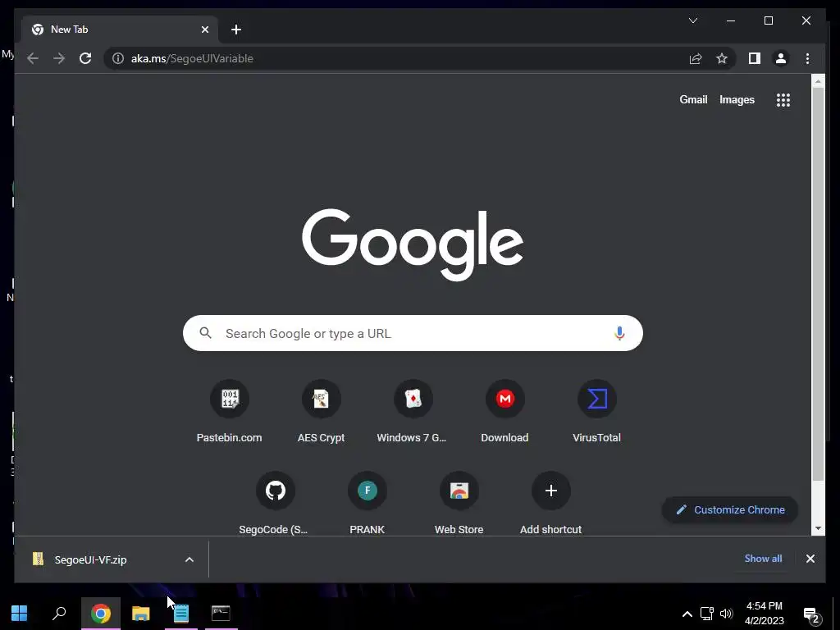Open the Windows 7 G... shortcut
840x630 pixels.
tap(413, 412)
